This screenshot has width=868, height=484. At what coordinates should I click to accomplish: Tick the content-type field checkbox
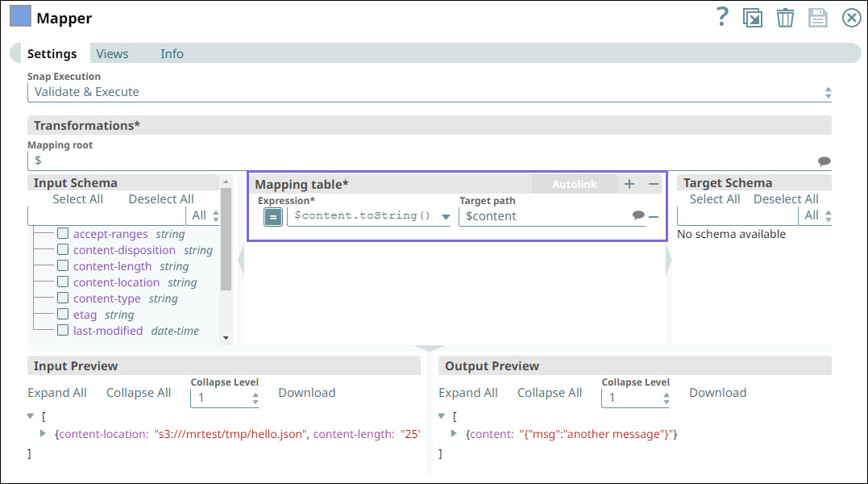62,298
